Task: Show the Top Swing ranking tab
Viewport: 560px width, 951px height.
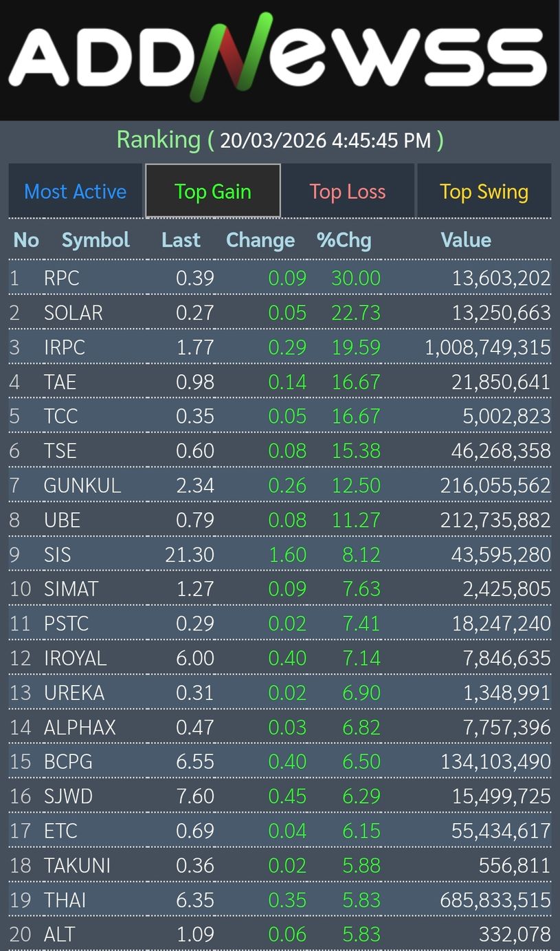Action: pyautogui.click(x=484, y=191)
